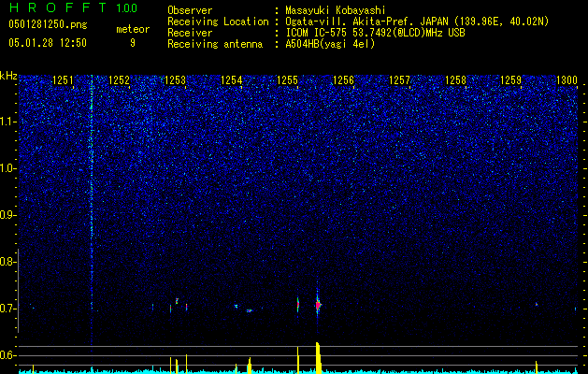The image size is (588, 374).
Task: Click the strongest meteor echo near 1255:30
Action: (x=318, y=305)
